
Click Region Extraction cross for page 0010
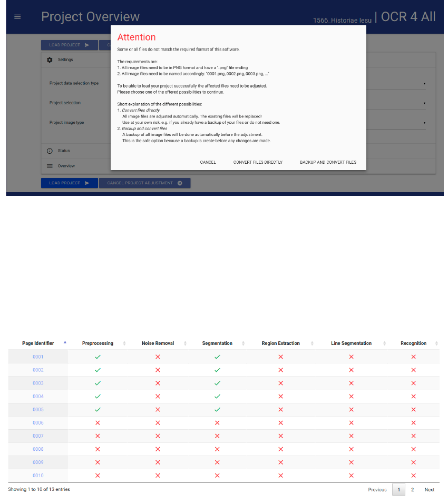click(281, 476)
